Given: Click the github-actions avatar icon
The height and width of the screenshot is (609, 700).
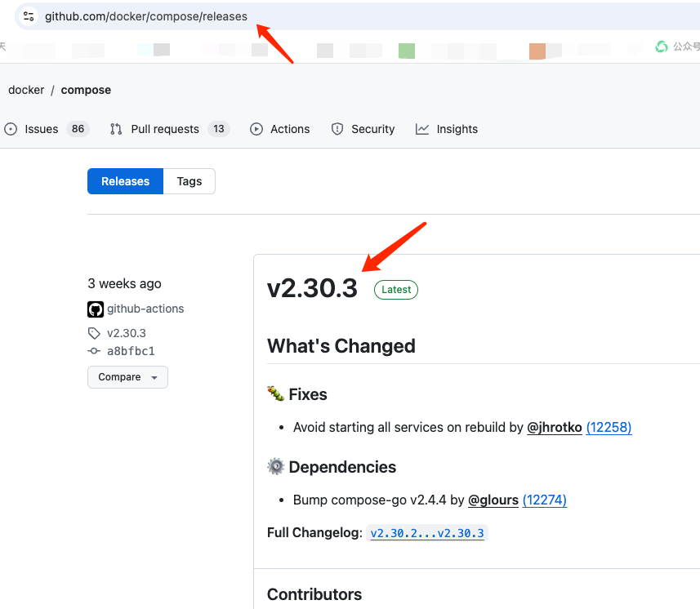Looking at the screenshot, I should point(96,309).
